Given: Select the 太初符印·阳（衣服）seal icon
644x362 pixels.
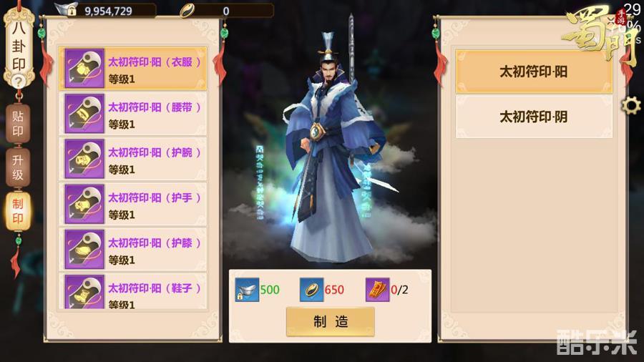Looking at the screenshot, I should [x=84, y=68].
